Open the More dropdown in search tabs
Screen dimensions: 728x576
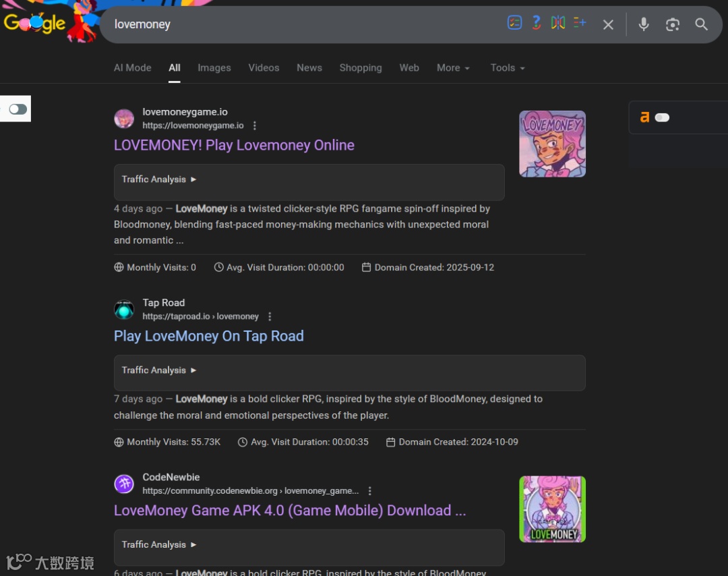tap(453, 68)
